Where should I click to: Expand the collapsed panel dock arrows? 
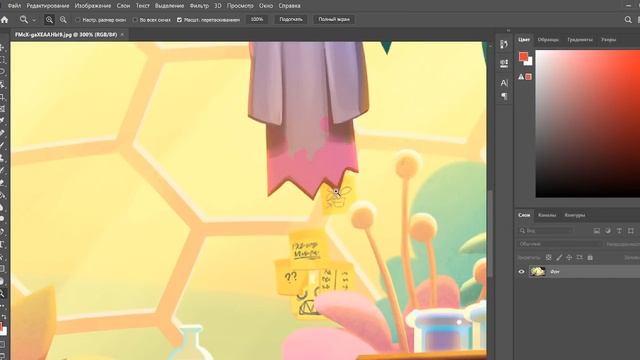[x=508, y=30]
